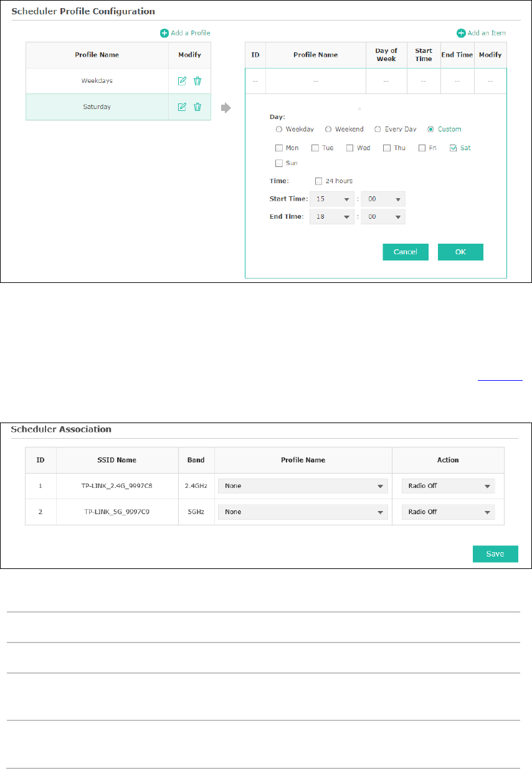This screenshot has height=769, width=532.
Task: Click the Add a Profile plus icon
Action: click(x=164, y=33)
